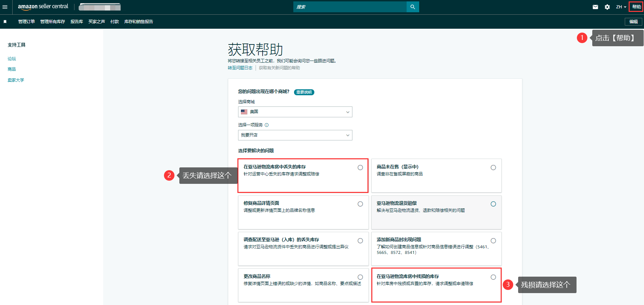Open 付款 menu item
644x305 pixels.
(115, 22)
